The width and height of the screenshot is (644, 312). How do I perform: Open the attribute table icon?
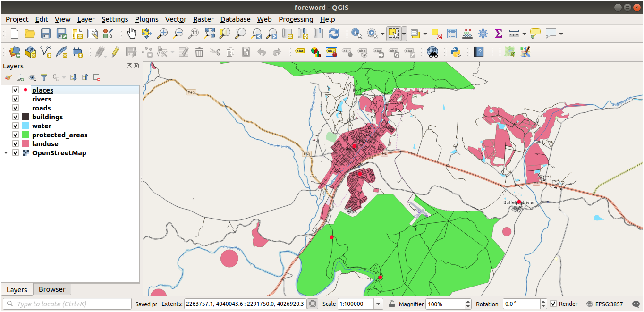tap(452, 34)
